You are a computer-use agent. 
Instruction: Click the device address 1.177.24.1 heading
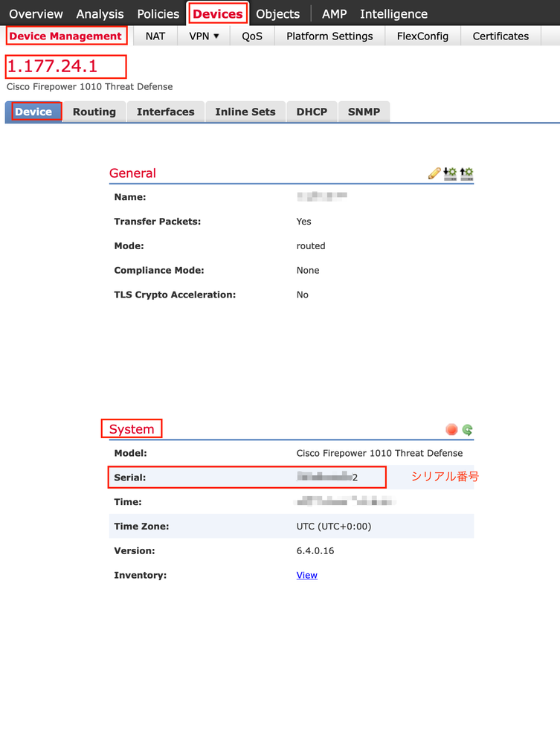coord(53,66)
